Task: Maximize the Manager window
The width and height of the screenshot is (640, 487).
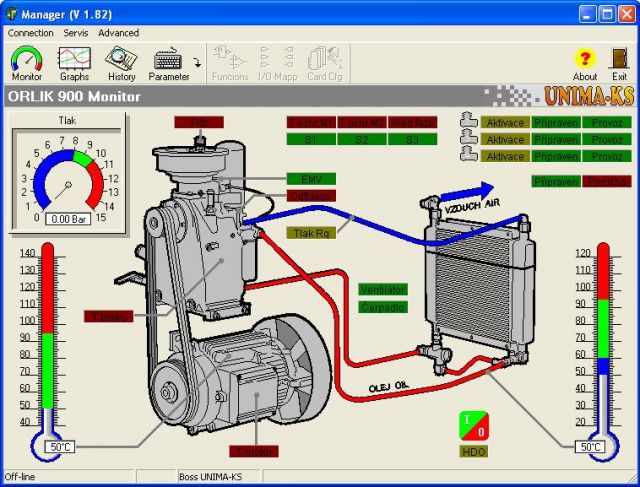Action: (x=607, y=14)
